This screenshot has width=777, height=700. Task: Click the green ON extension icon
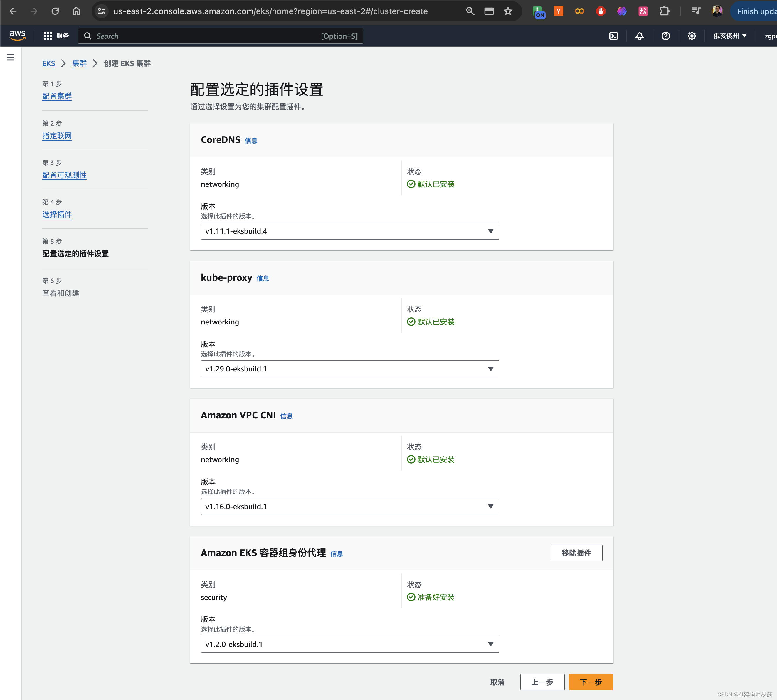pyautogui.click(x=539, y=12)
